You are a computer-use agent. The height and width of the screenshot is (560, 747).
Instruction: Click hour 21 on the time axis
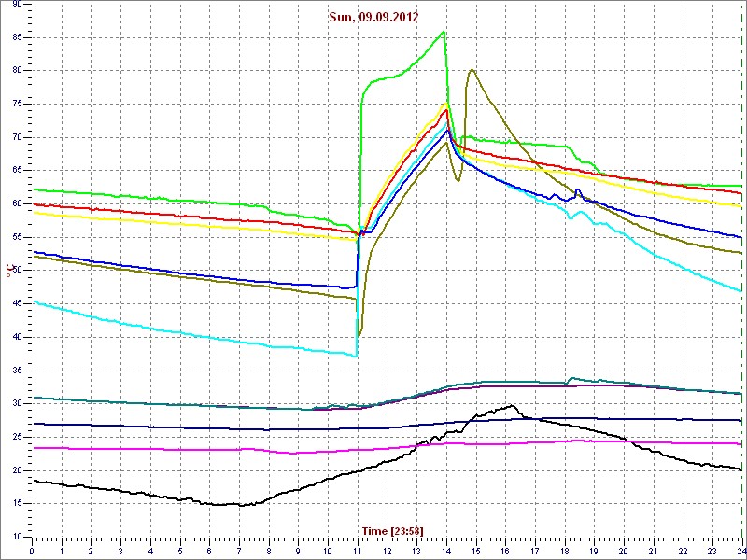click(652, 549)
